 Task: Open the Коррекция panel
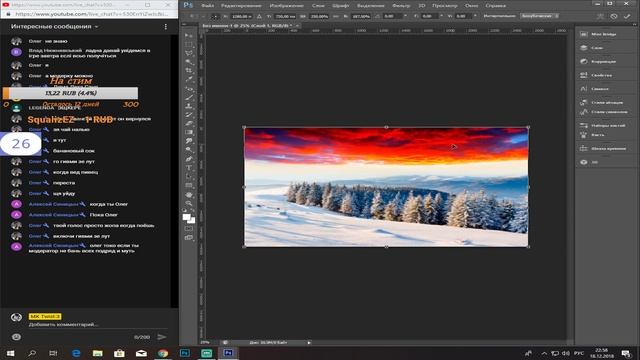point(598,62)
